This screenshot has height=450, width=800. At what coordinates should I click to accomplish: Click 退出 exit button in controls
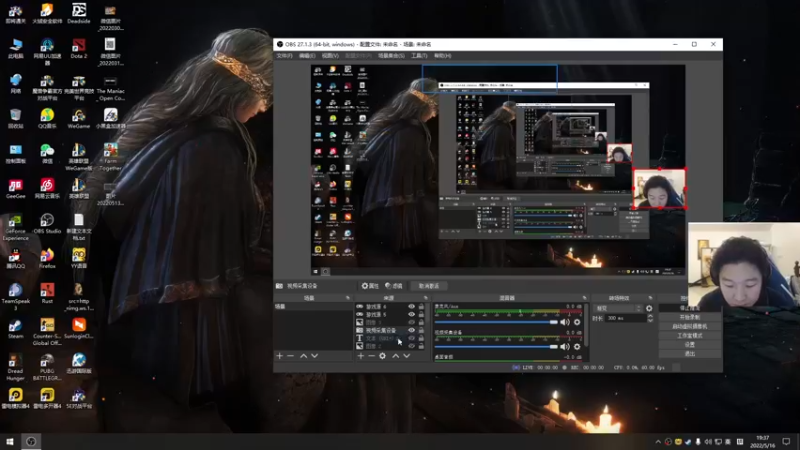coord(690,354)
